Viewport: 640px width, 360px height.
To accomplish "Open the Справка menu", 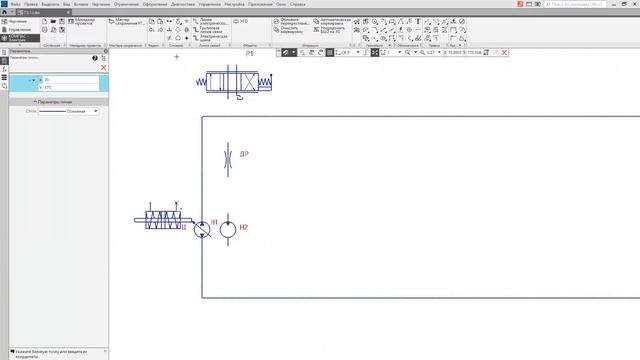I will click(x=298, y=4).
